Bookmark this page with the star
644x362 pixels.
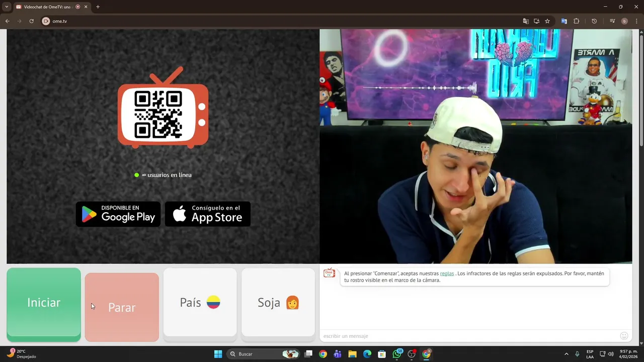coord(547,21)
